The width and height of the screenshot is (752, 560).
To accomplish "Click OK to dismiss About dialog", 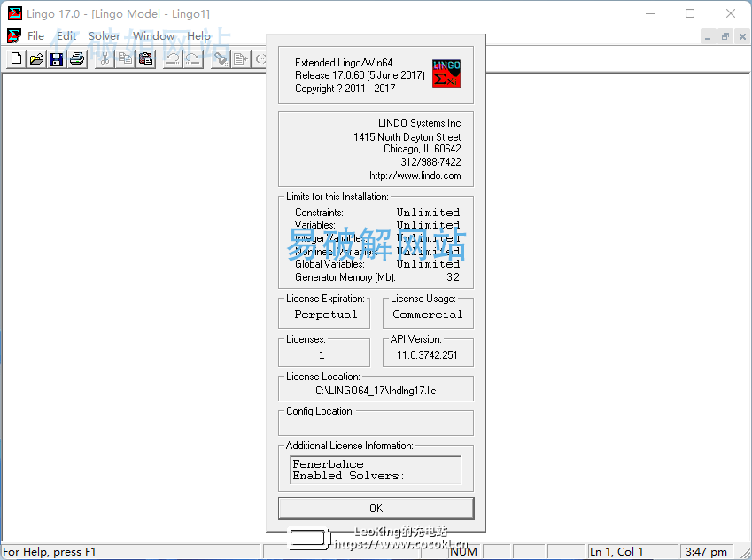I will click(376, 509).
